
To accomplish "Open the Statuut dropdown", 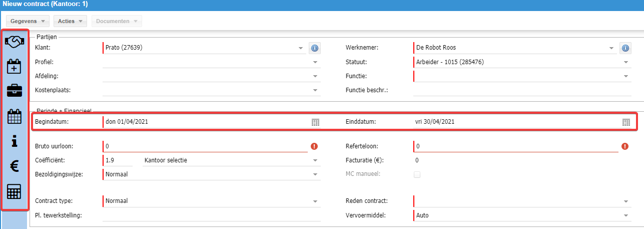I will [626, 62].
